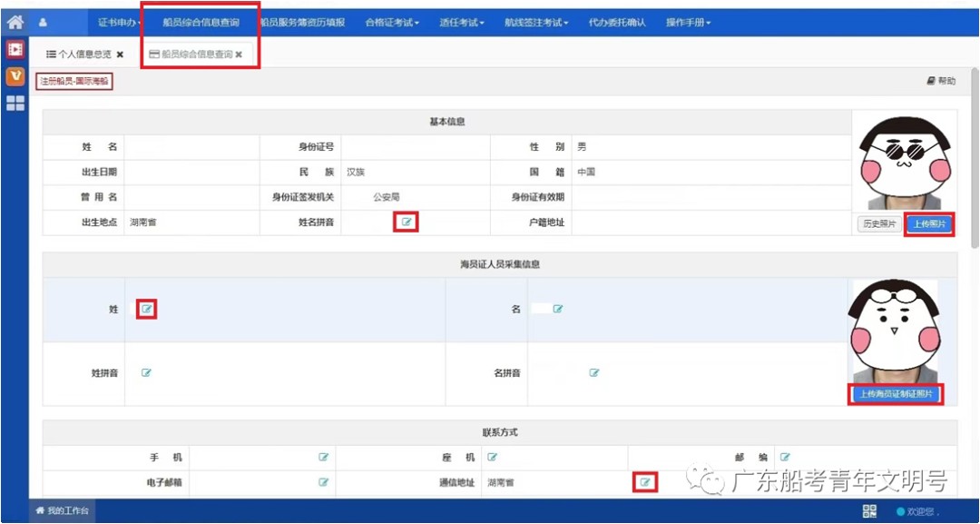This screenshot has height=524, width=980.
Task: Click the 基本信息 section header
Action: (446, 122)
